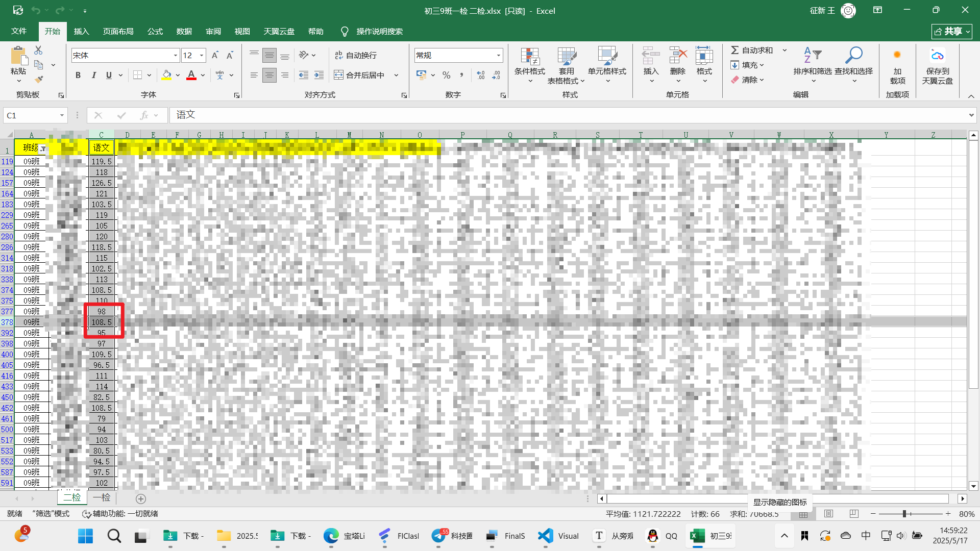The width and height of the screenshot is (980, 551).
Task: Click the Conditional Formatting icon
Action: (x=529, y=56)
